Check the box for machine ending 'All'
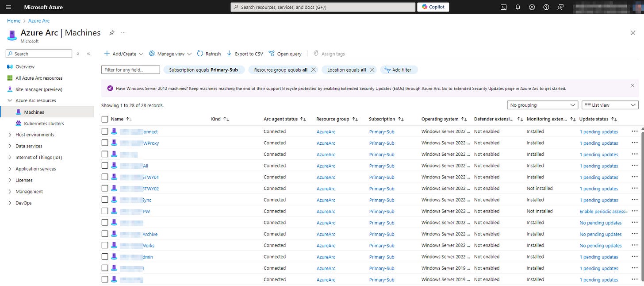The image size is (644, 286). tap(105, 166)
